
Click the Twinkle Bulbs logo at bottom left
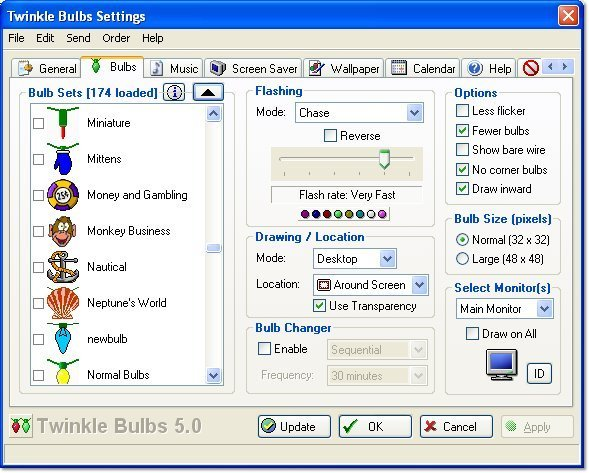[x=21, y=426]
